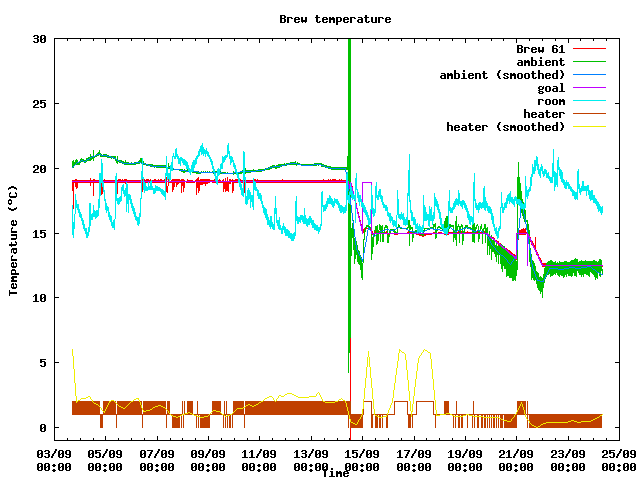This screenshot has width=640, height=480.
Task: Select the 'heater (smoothed)' legend label
Action: tap(505, 127)
